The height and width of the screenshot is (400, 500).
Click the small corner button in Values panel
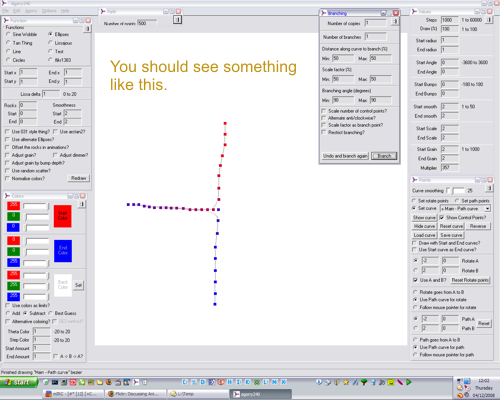(489, 20)
